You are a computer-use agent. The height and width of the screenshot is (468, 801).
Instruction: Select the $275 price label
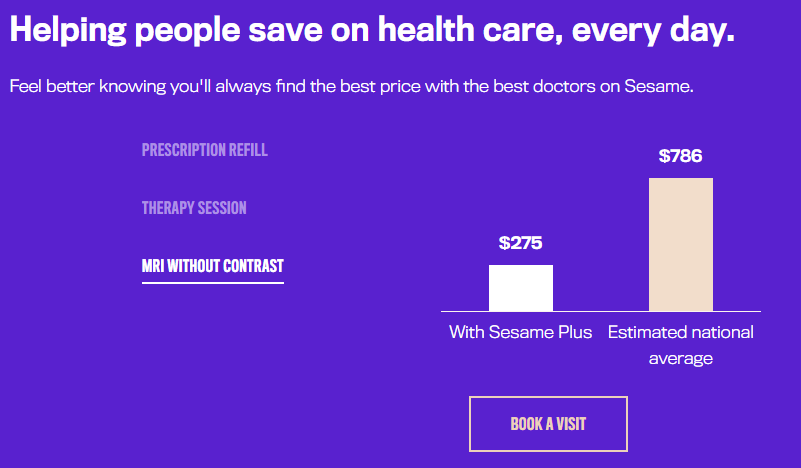521,243
